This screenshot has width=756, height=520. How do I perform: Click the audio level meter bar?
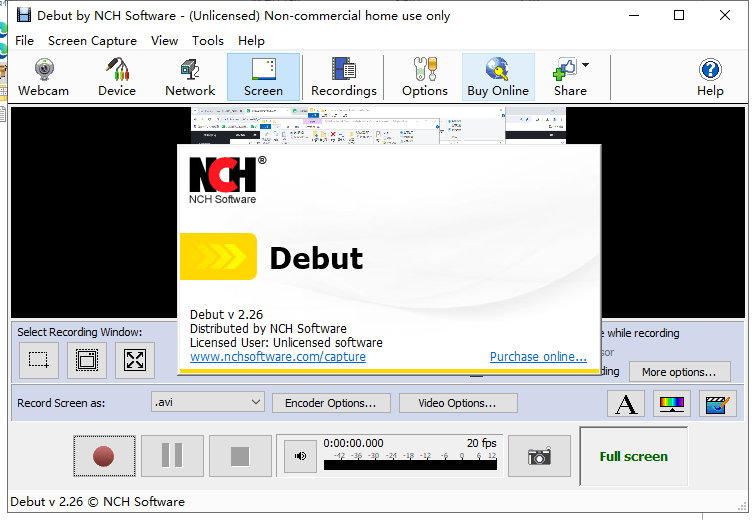(x=410, y=465)
